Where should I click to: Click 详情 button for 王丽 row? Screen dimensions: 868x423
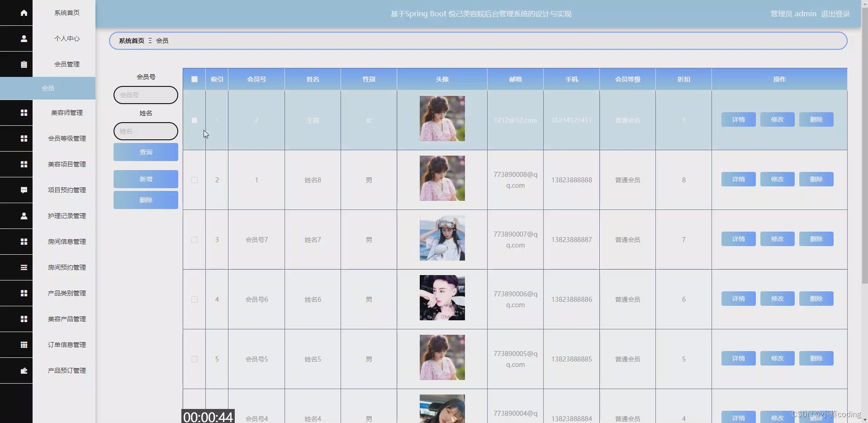[x=739, y=119]
